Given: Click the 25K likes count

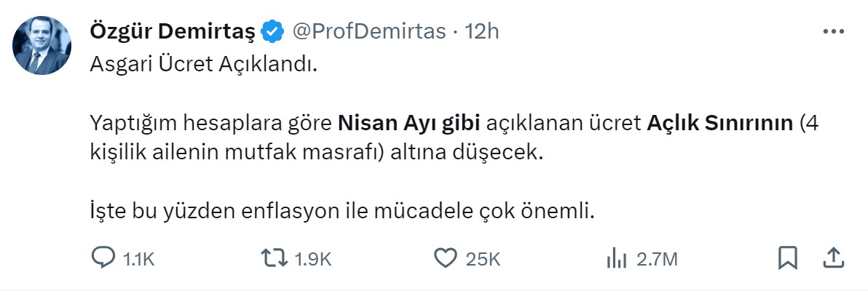Looking at the screenshot, I should [x=483, y=258].
